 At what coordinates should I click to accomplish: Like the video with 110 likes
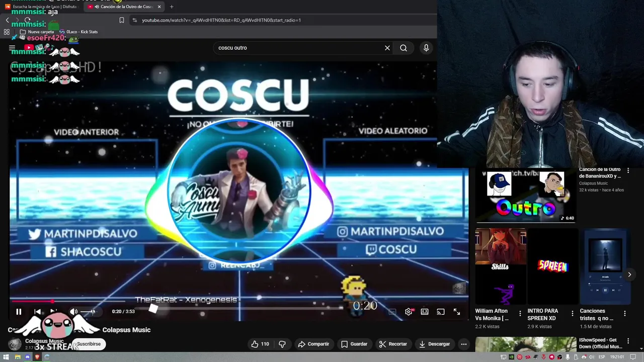(260, 344)
